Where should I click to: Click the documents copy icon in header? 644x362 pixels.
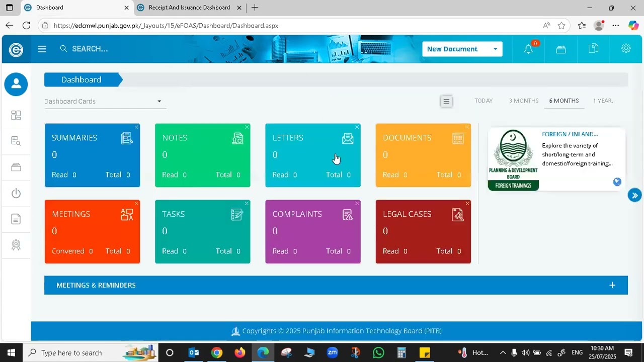(x=594, y=48)
